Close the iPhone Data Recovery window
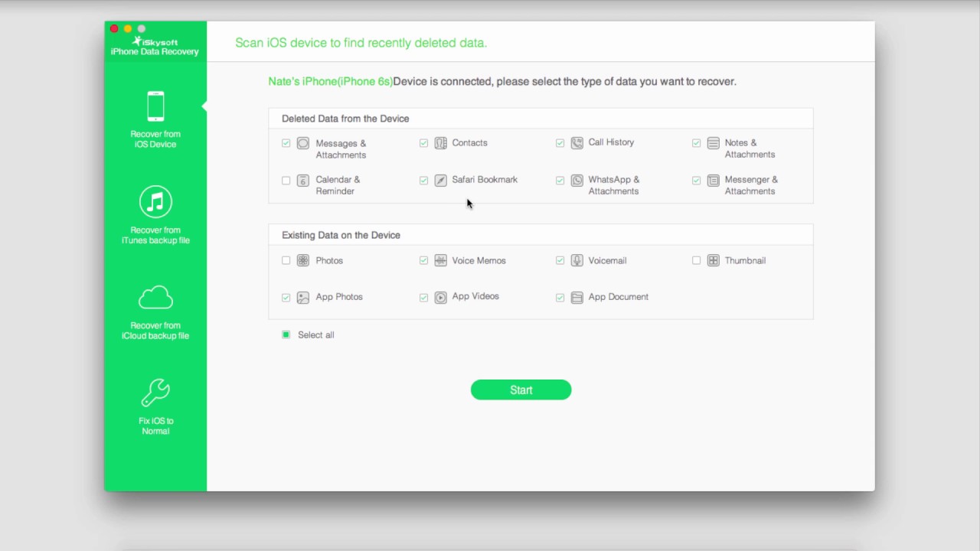 pyautogui.click(x=114, y=29)
